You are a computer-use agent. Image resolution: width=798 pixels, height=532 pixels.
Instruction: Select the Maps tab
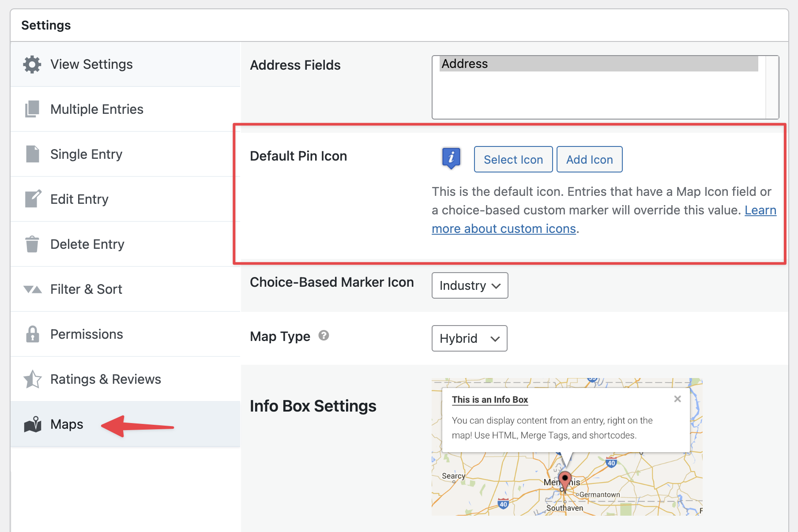pyautogui.click(x=125, y=424)
